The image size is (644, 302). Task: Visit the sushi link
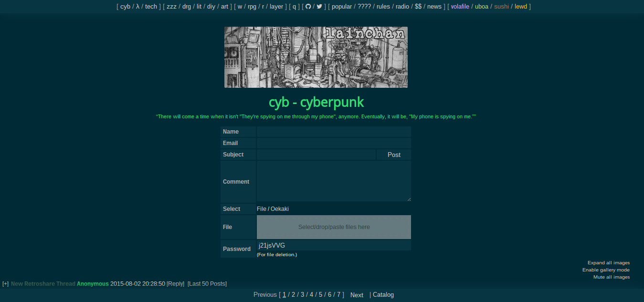(x=501, y=6)
